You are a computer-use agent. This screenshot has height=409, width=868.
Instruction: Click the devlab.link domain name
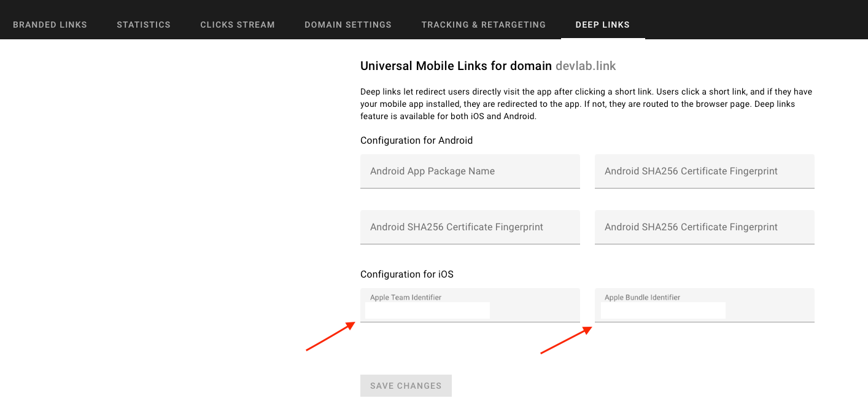coord(586,66)
